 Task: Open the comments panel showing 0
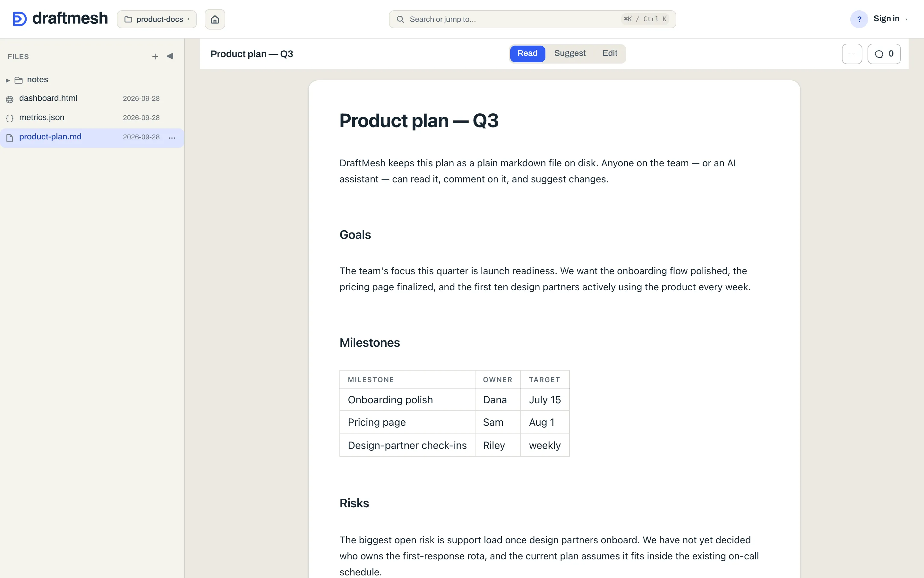pos(884,54)
